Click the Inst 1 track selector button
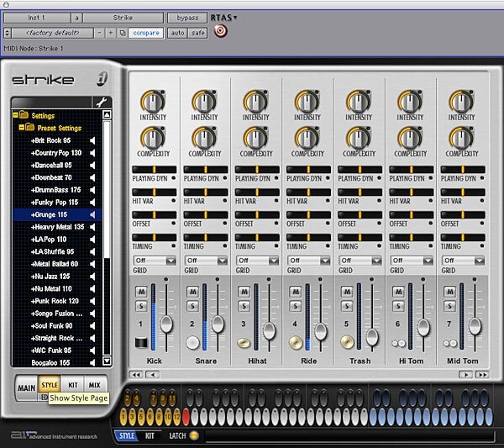504x448 pixels. coord(37,18)
